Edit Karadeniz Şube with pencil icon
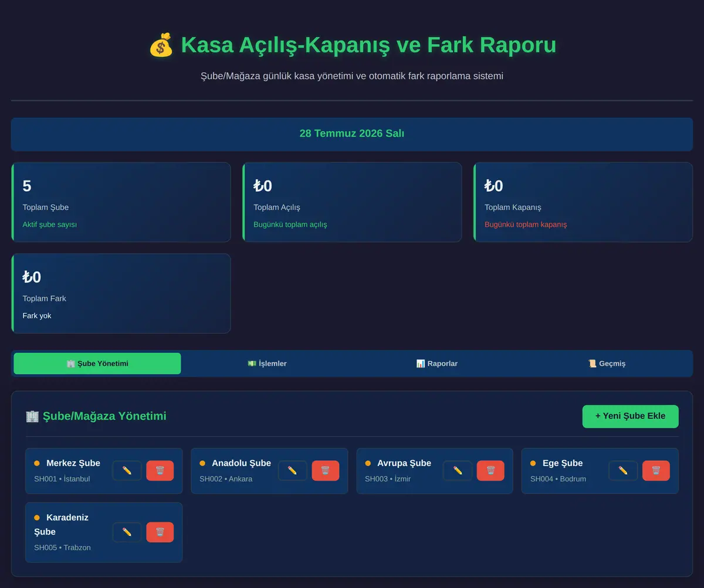The image size is (704, 588). (x=127, y=532)
